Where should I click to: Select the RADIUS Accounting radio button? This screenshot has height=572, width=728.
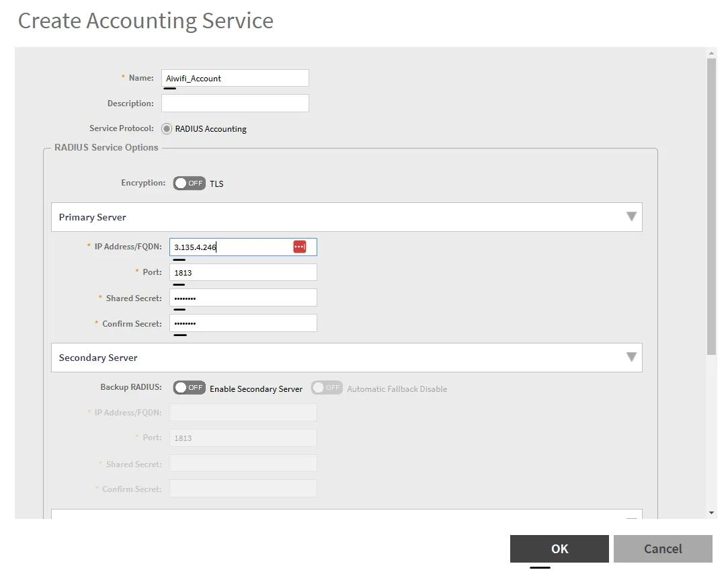coord(167,128)
